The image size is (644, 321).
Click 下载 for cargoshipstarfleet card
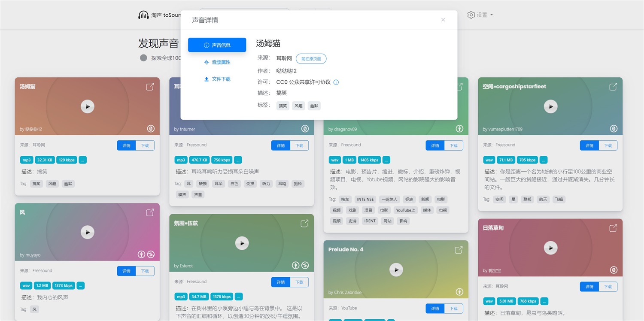tap(608, 145)
